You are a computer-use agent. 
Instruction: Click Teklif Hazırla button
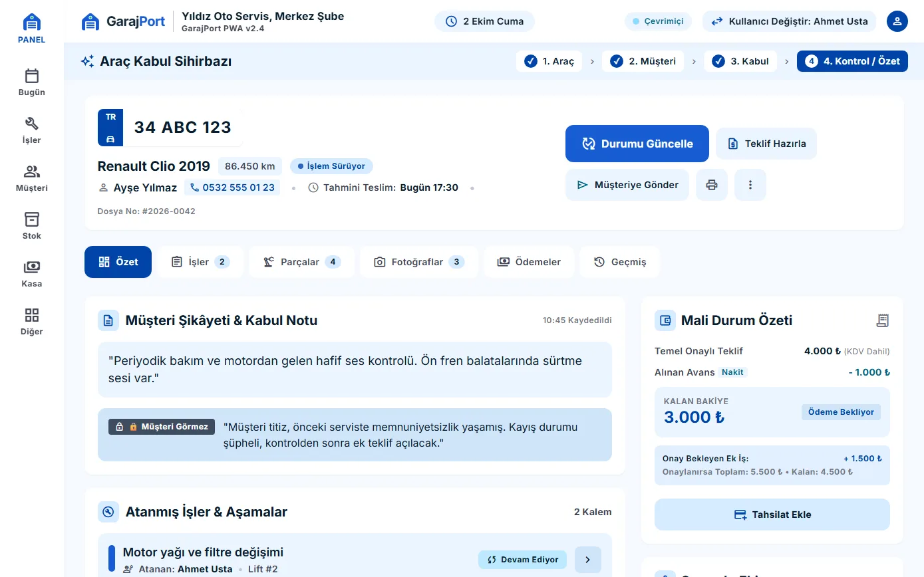coord(766,144)
